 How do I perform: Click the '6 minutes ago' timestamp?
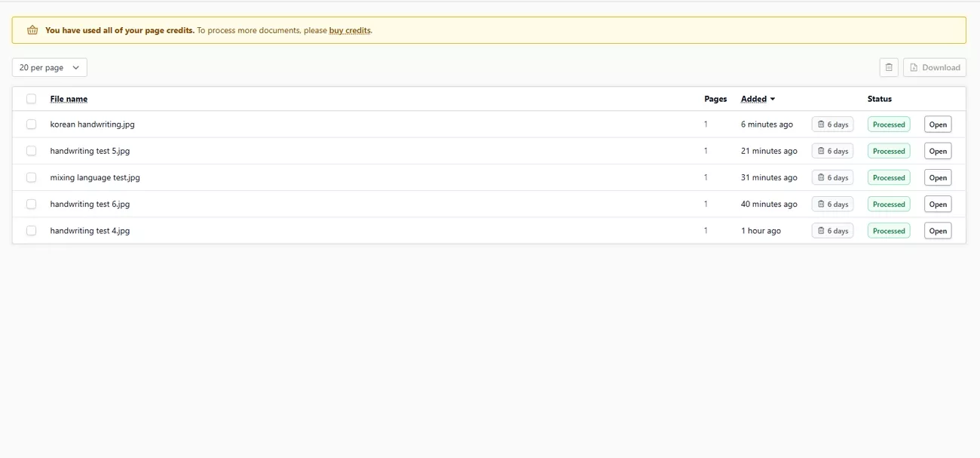coord(767,124)
